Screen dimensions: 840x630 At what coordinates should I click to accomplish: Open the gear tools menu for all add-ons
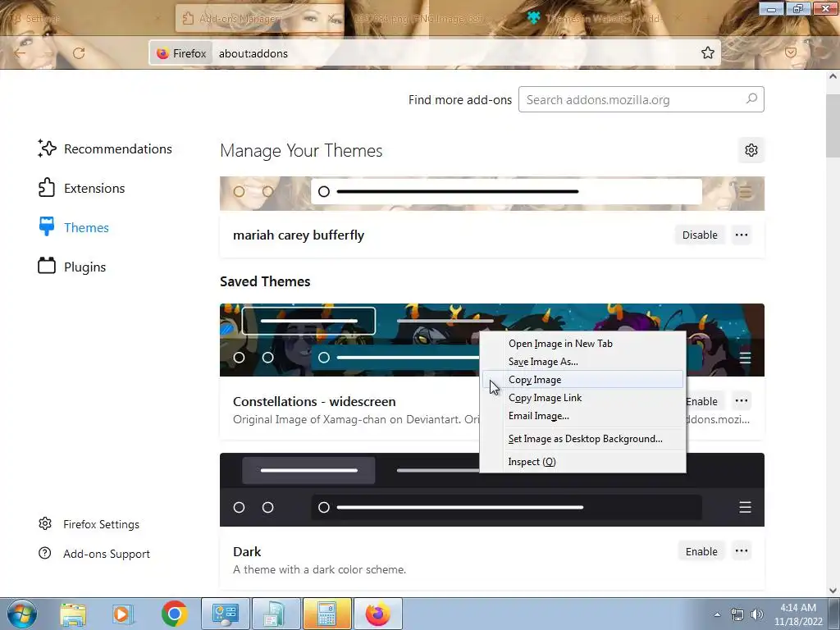(751, 150)
